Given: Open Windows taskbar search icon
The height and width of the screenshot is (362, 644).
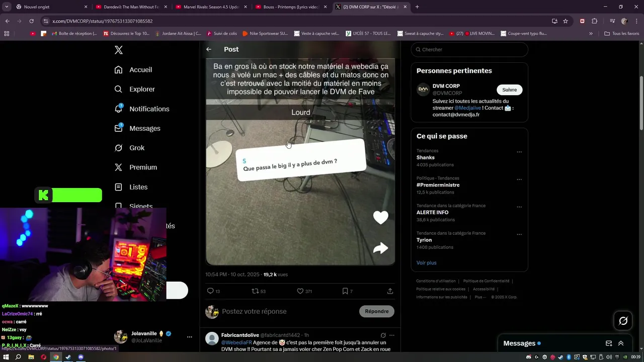Looking at the screenshot, I should point(19,357).
